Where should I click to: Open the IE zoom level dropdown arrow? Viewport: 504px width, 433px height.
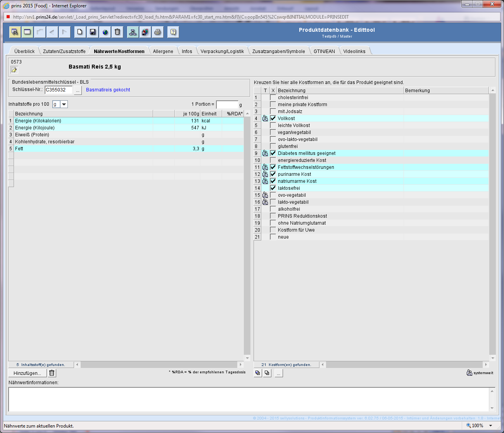pos(490,426)
